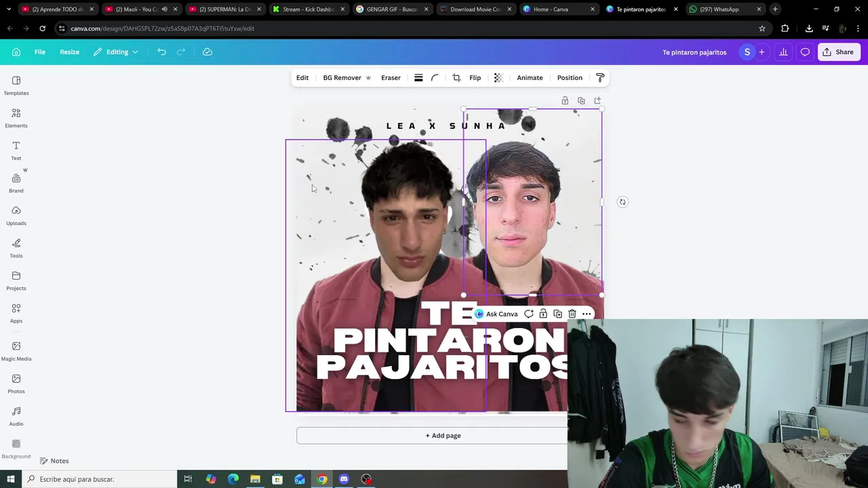This screenshot has height=488, width=868.
Task: Open Position panel
Action: click(570, 78)
